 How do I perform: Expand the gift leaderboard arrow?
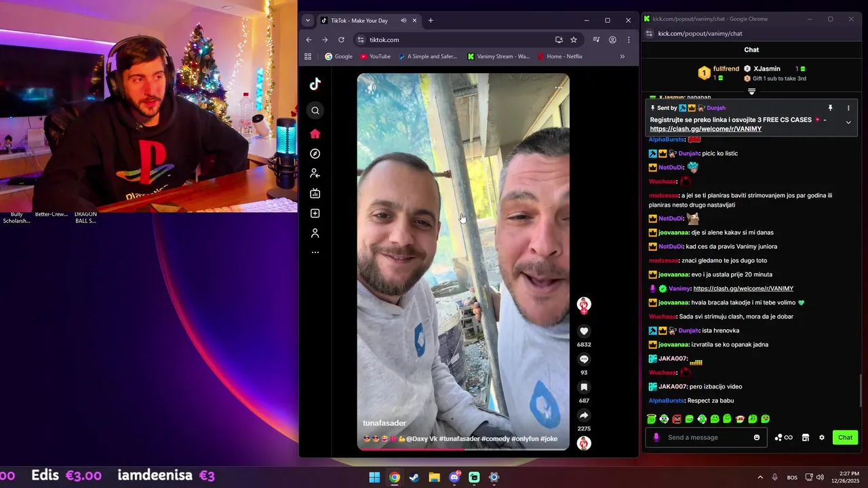pyautogui.click(x=751, y=91)
